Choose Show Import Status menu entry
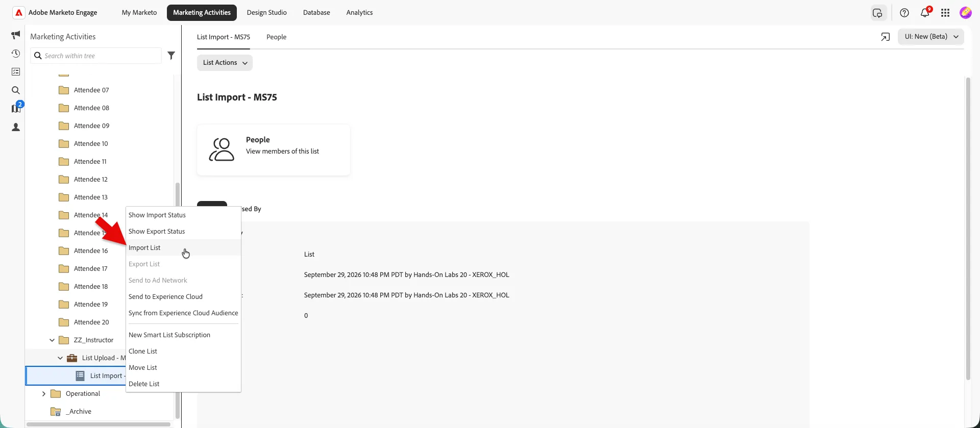 pyautogui.click(x=183, y=215)
